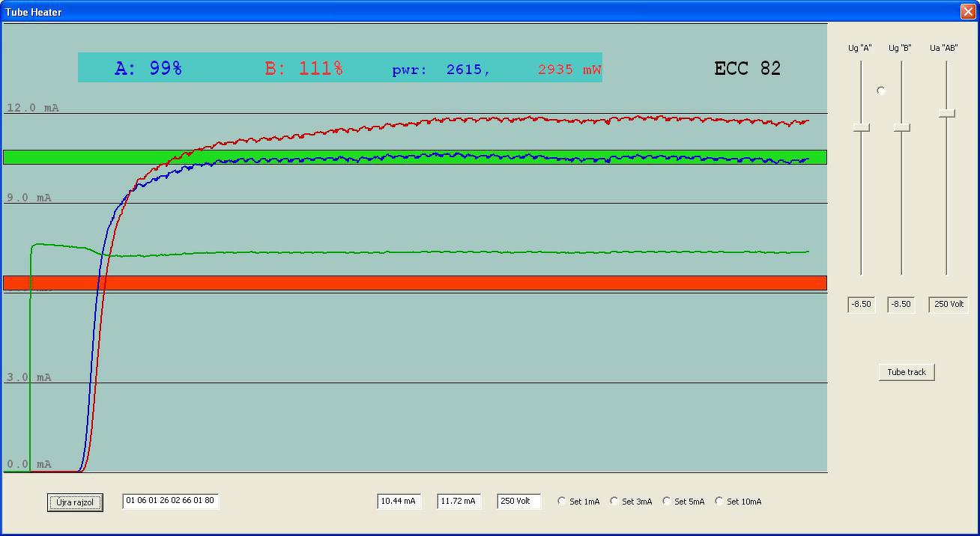Screen dimensions: 980x536
Task: Click the 11.72 mA reading field
Action: (x=459, y=502)
